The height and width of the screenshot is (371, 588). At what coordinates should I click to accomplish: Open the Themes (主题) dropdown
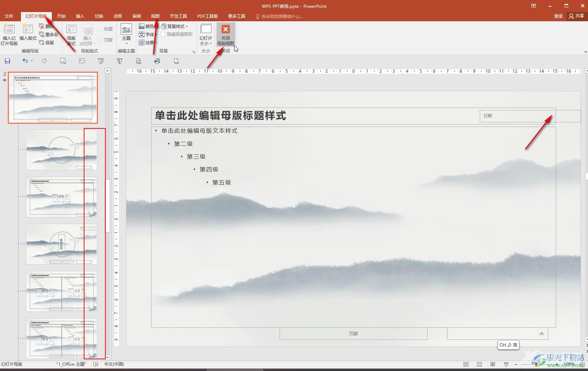(126, 34)
